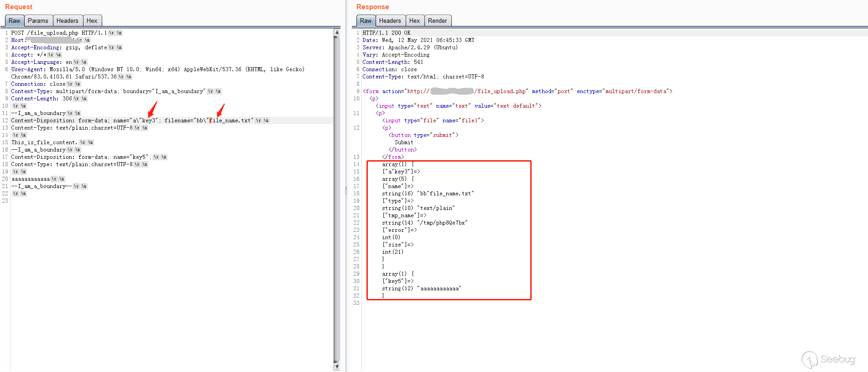The width and height of the screenshot is (868, 372).
Task: Select the Response Raw tab
Action: 366,21
